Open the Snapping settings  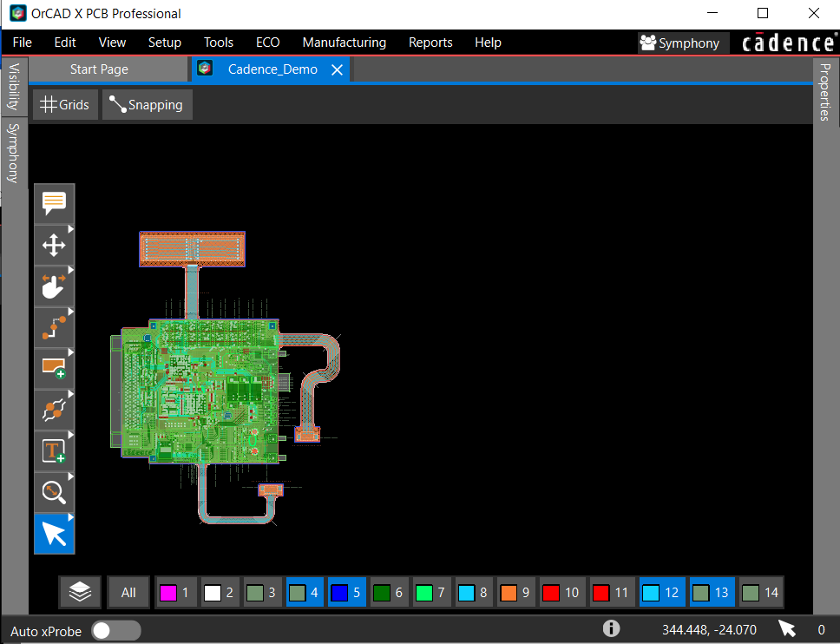pyautogui.click(x=147, y=104)
